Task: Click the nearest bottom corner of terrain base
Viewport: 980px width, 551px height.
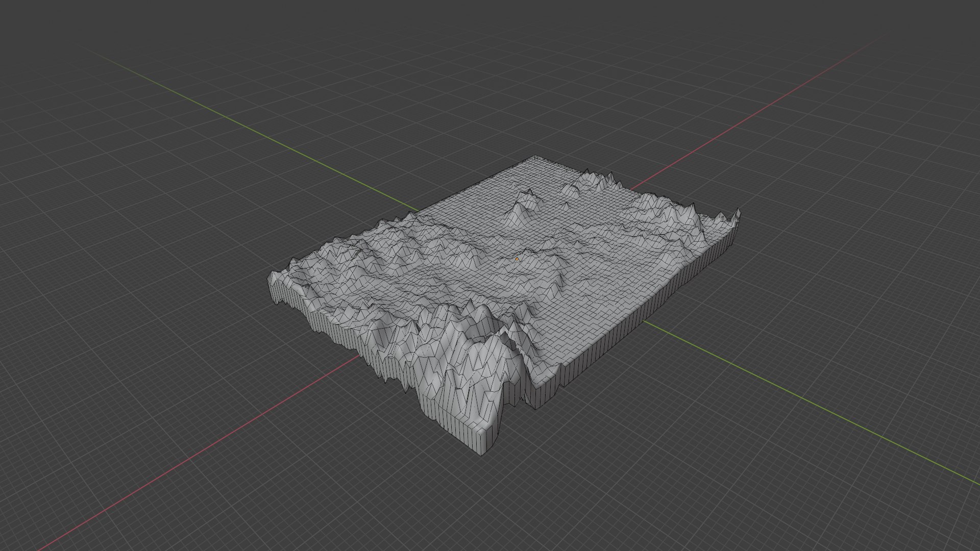Action: click(480, 452)
